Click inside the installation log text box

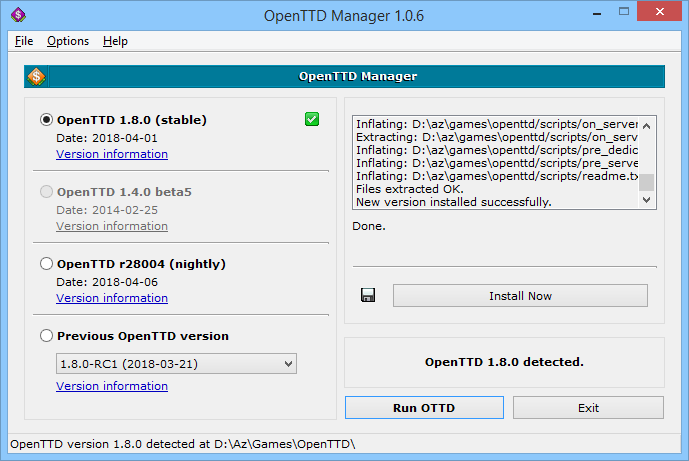pyautogui.click(x=495, y=162)
